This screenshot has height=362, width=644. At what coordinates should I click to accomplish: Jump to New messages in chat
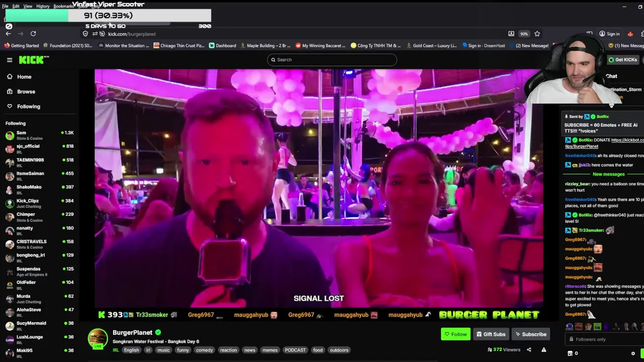coord(608,174)
